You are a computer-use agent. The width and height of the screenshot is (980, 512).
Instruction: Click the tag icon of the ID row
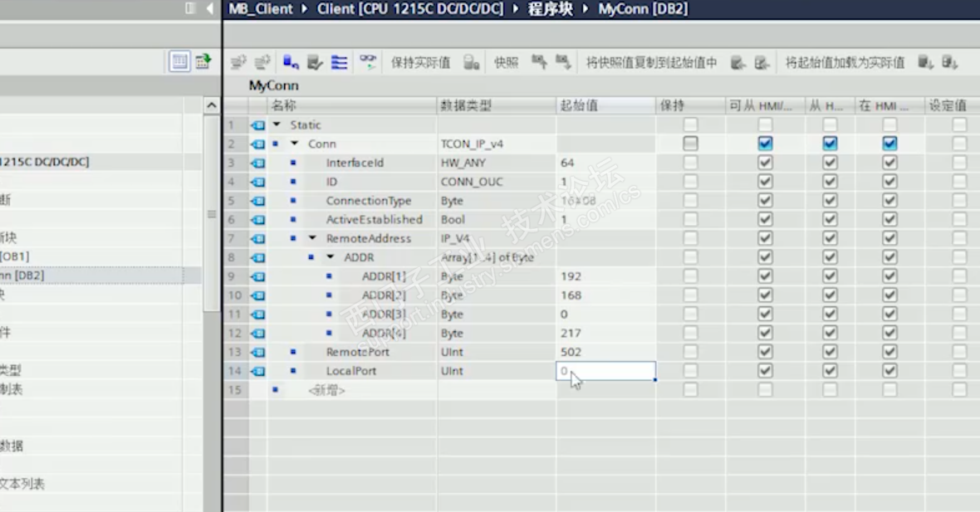(x=257, y=182)
